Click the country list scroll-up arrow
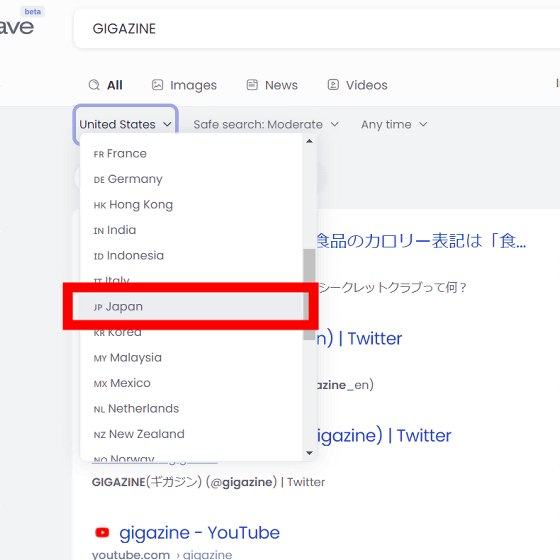560x560 pixels. [309, 141]
